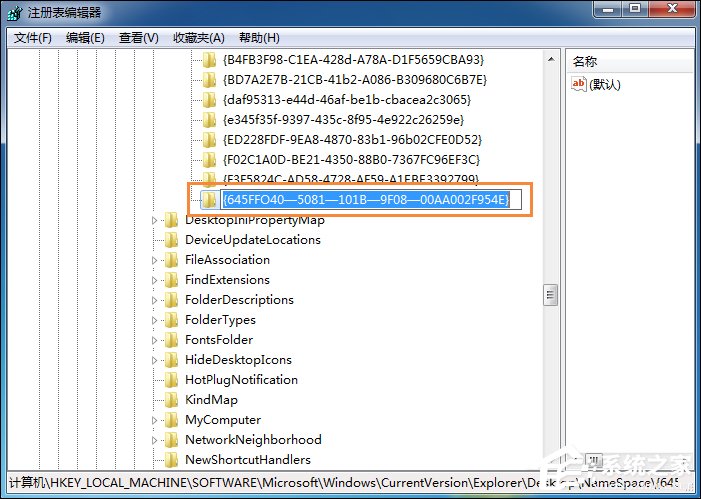Select folder icon of {daf95313-e44d-46af-be1b-cbacea2c3065}
Viewport: 701px width, 499px height.
[209, 99]
